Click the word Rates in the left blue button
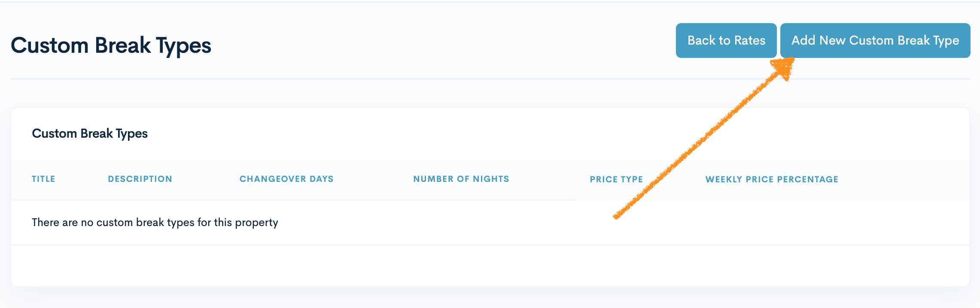Screen dimensions: 980x308 (750, 40)
